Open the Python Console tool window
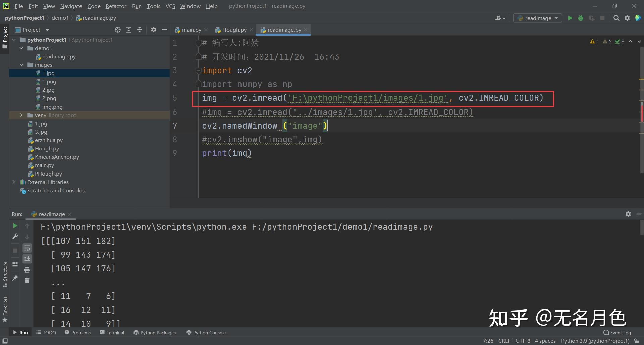The width and height of the screenshot is (644, 345). point(206,332)
